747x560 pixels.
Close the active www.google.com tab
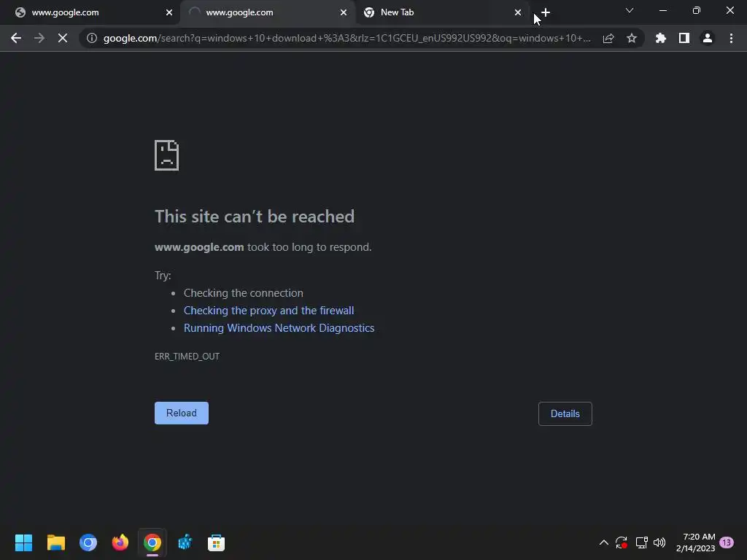tap(344, 13)
